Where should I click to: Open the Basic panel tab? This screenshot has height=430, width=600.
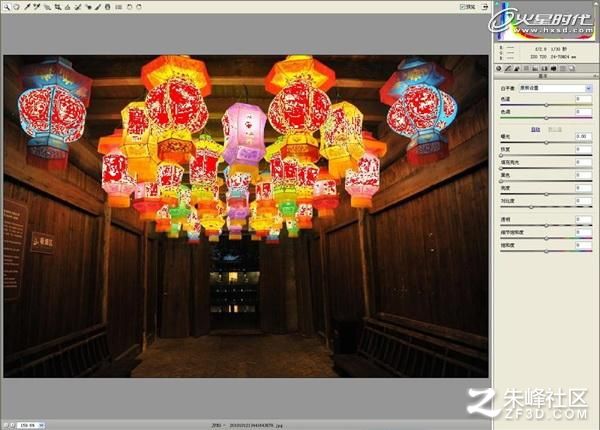(499, 68)
